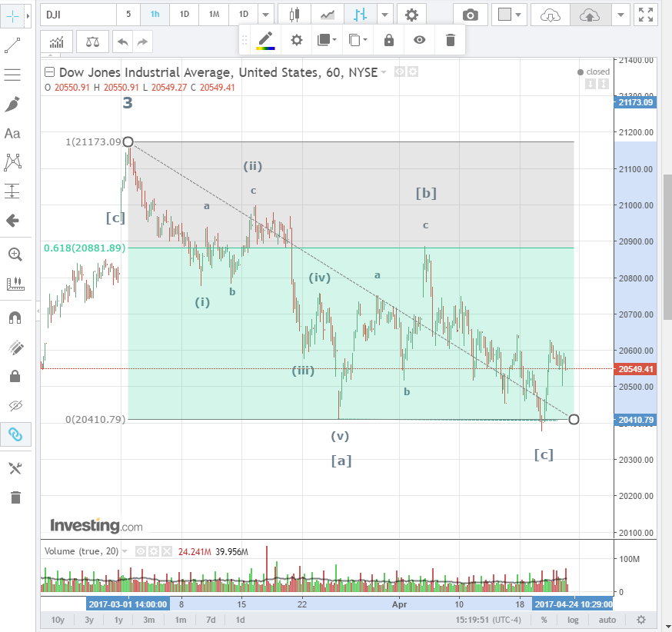Switch to candlestick chart style
The height and width of the screenshot is (632, 672).
click(294, 15)
